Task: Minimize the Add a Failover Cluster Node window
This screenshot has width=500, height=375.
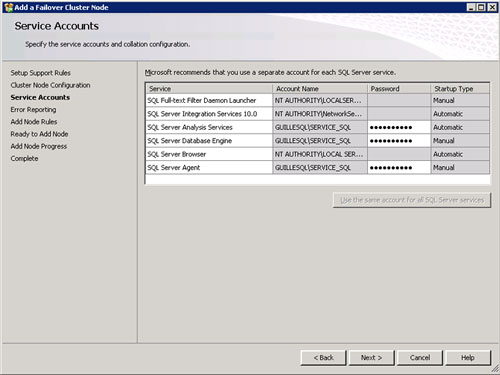Action: click(471, 7)
